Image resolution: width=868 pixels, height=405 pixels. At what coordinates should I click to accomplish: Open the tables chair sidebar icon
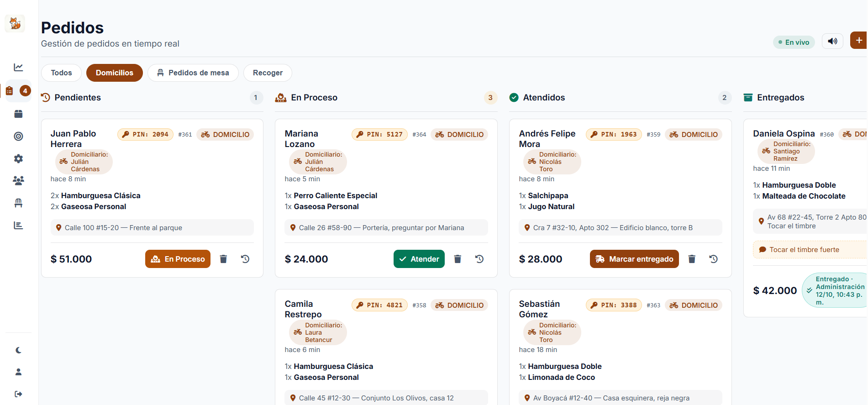click(x=18, y=203)
